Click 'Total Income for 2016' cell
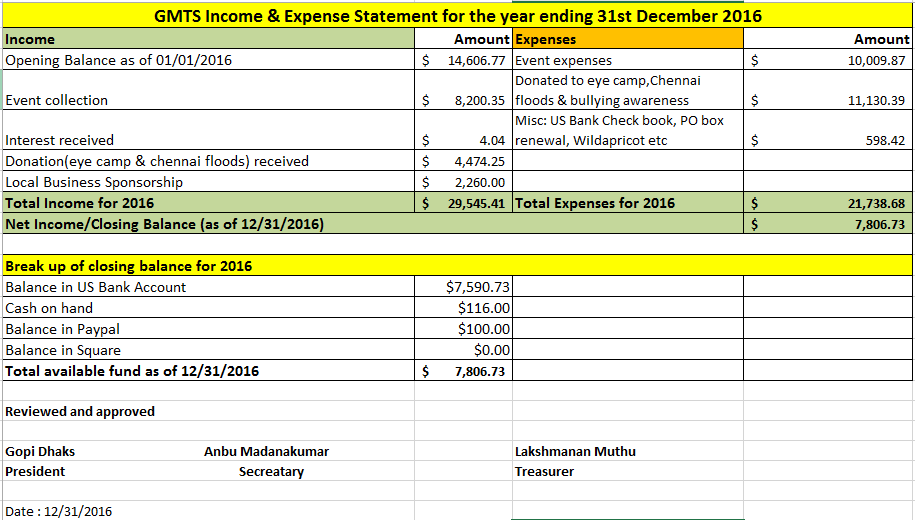This screenshot has height=520, width=915. click(x=208, y=203)
